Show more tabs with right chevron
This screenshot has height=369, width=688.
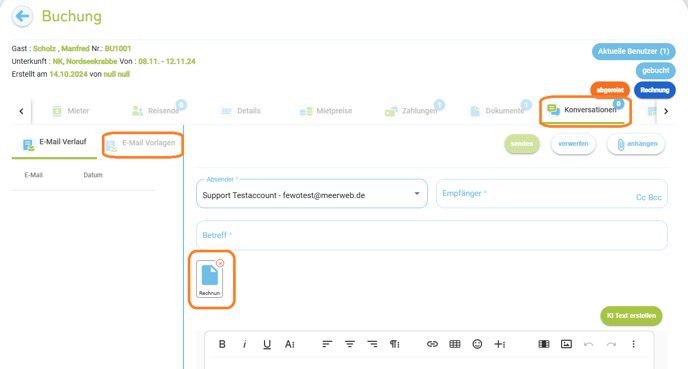click(666, 111)
